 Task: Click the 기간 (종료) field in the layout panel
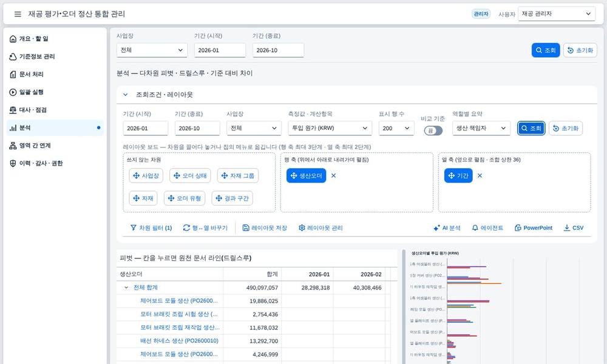coord(197,128)
